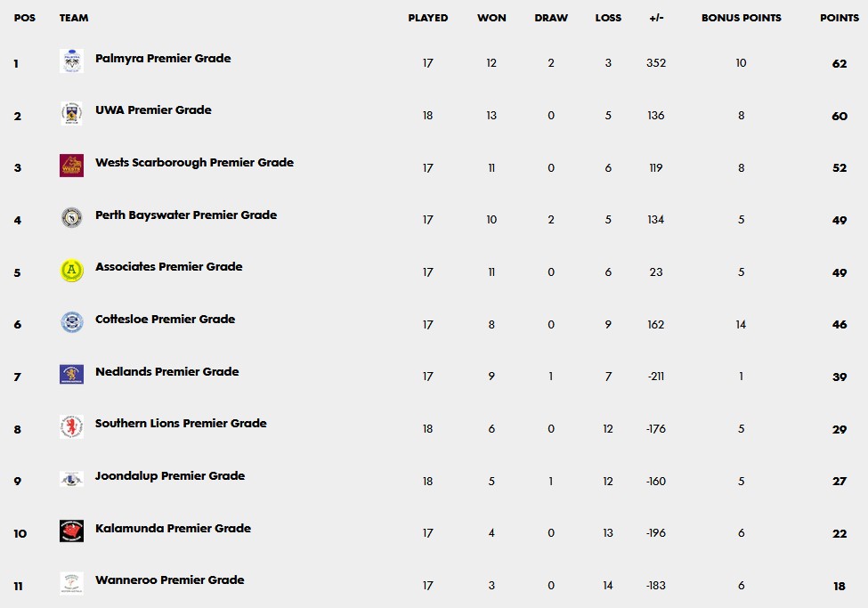The image size is (868, 608).
Task: Click the BONUS POINTS column header
Action: [x=742, y=18]
